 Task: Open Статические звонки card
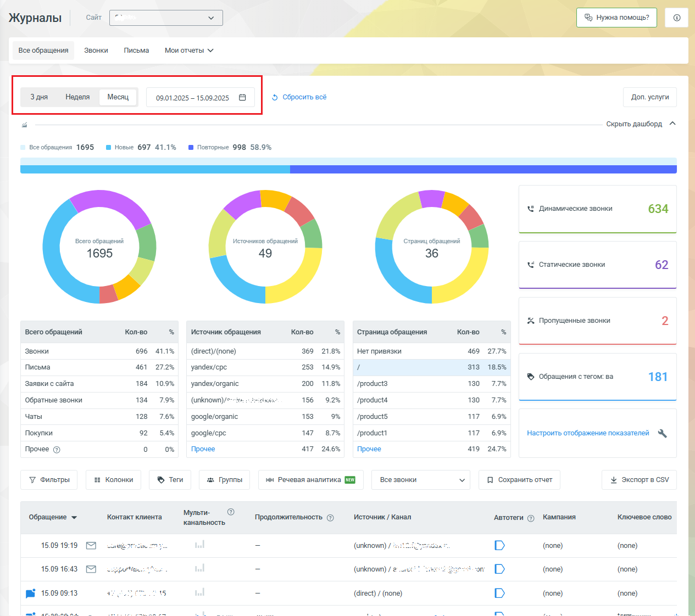[x=598, y=265]
